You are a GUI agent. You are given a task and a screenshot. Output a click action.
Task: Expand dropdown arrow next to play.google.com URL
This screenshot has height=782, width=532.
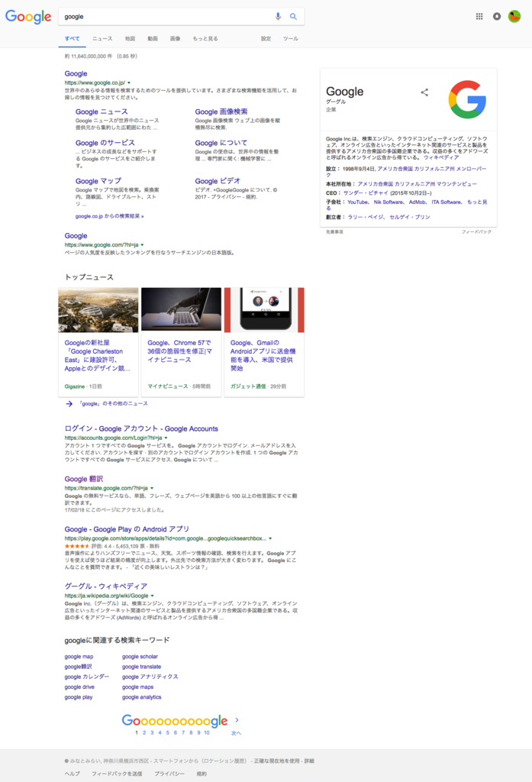point(271,538)
